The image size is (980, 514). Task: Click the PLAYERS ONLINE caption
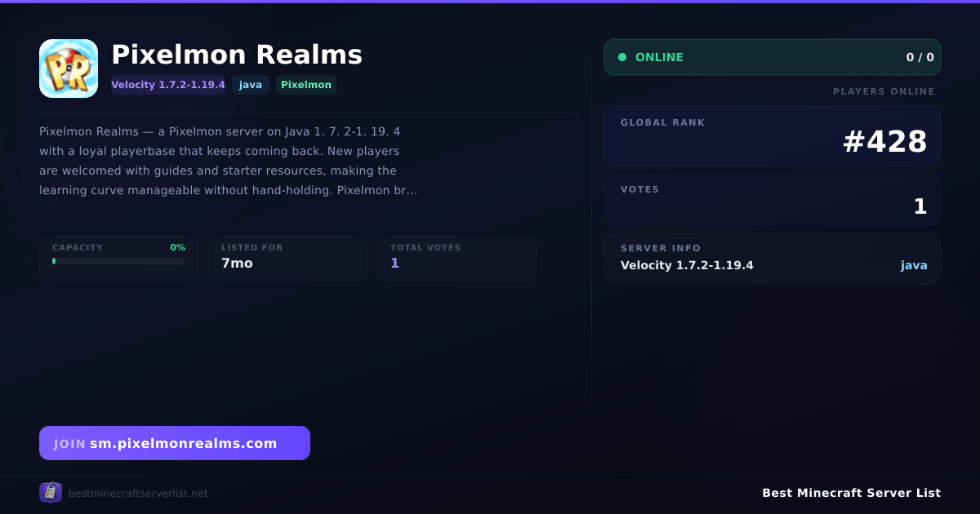point(884,91)
